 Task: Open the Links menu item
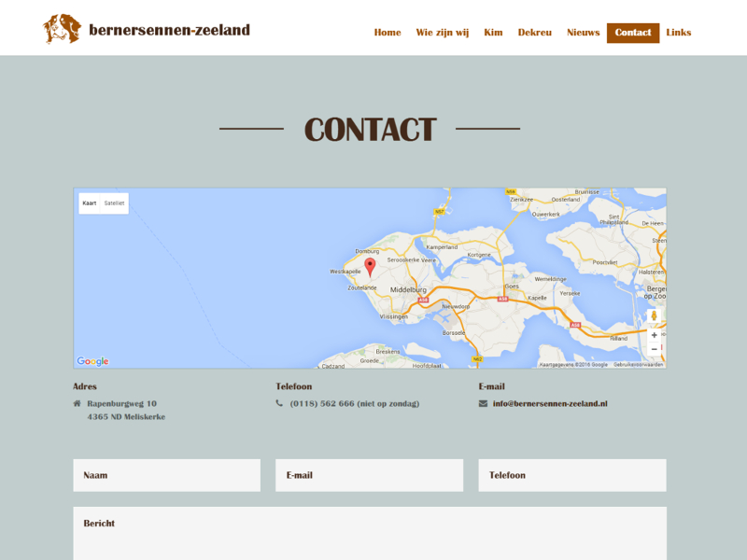(679, 33)
